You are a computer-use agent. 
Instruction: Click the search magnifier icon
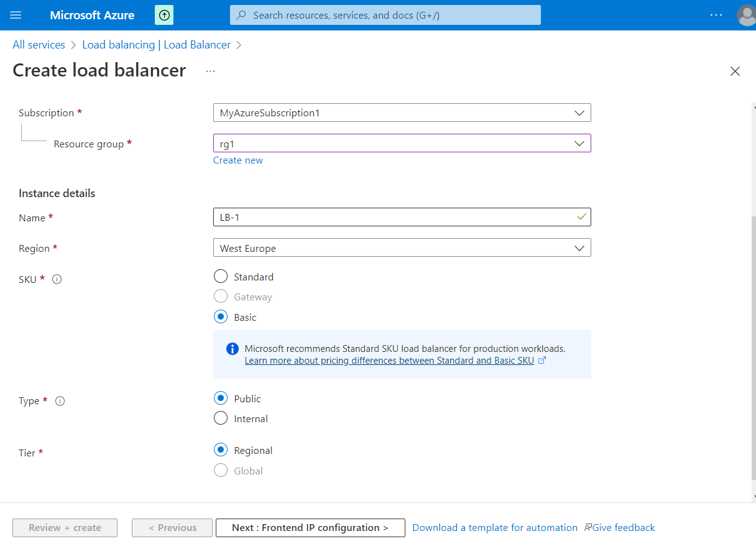coord(241,15)
